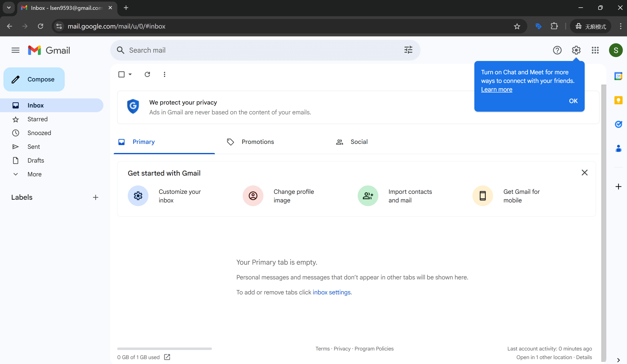Screen dimensions: 627x364
Task: Expand the More labels section
Action: click(x=34, y=174)
